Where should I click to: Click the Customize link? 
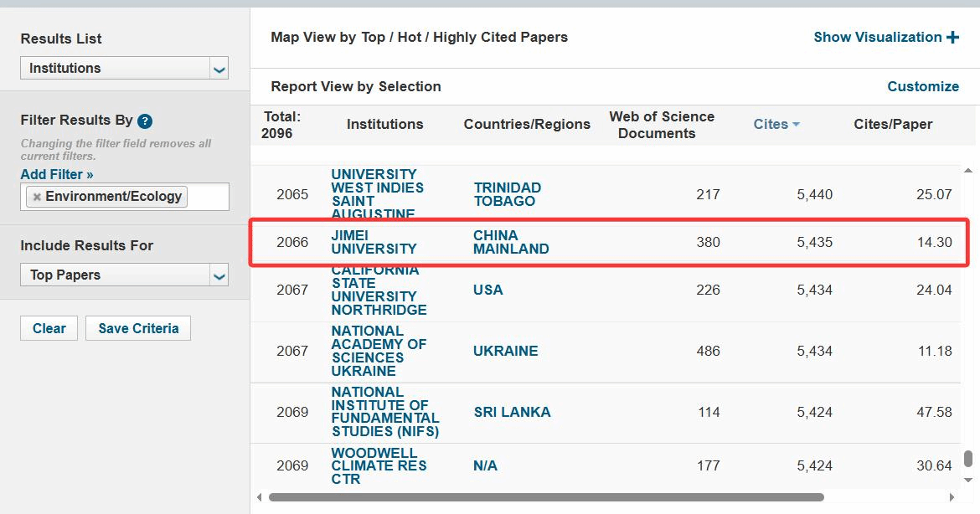pyautogui.click(x=923, y=86)
